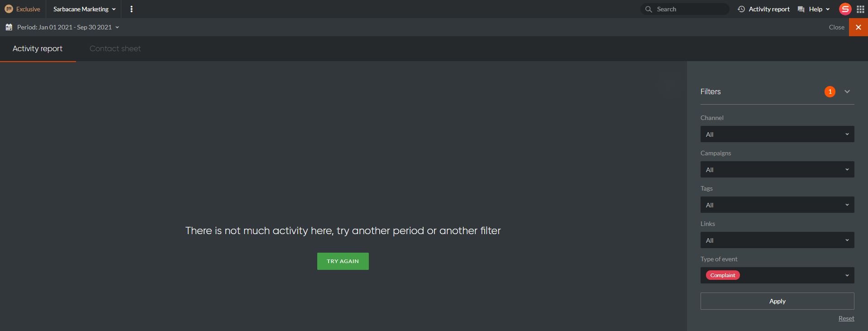Screen dimensions: 868x331
Task: Open the Channel filter dropdown
Action: (x=777, y=134)
